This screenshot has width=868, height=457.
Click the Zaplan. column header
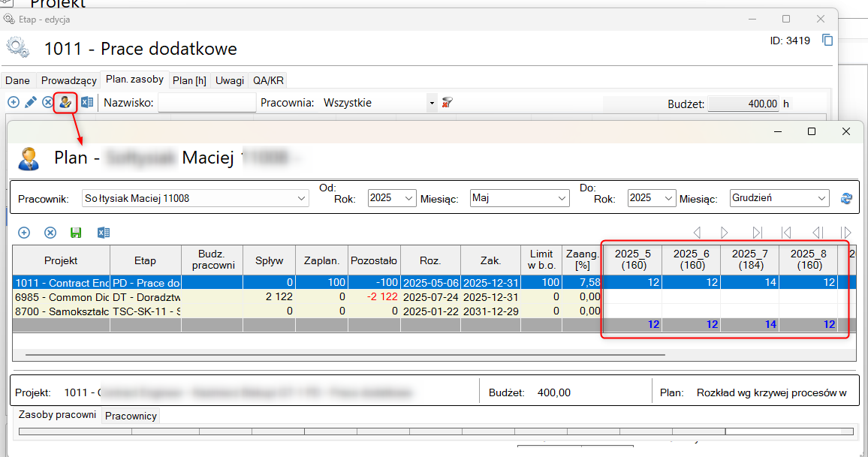321,260
